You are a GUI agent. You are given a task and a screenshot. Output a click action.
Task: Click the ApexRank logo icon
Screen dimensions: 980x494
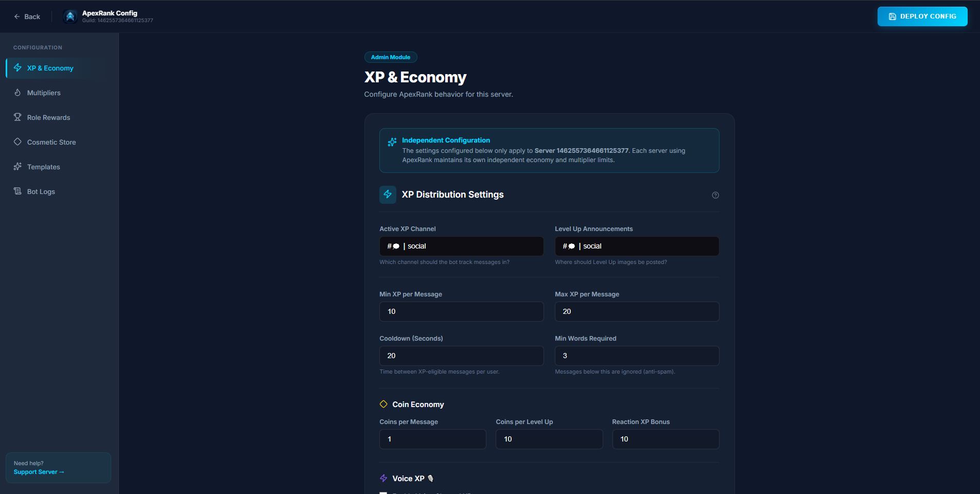click(70, 16)
